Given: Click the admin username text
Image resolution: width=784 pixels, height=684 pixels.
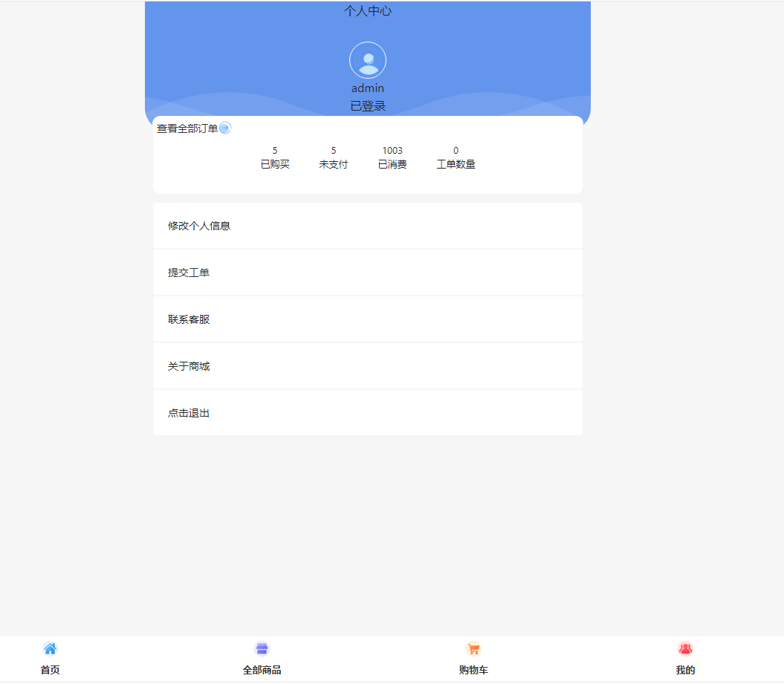Looking at the screenshot, I should (x=368, y=88).
